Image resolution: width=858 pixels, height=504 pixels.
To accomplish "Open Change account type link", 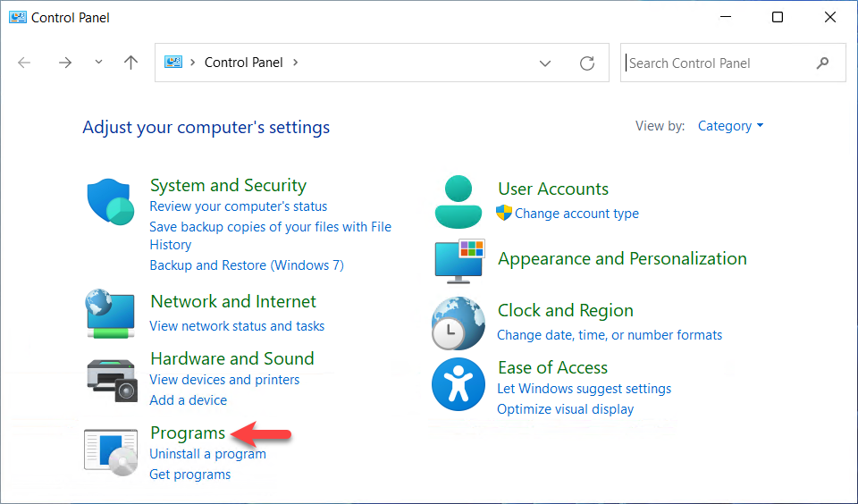I will coord(576,214).
